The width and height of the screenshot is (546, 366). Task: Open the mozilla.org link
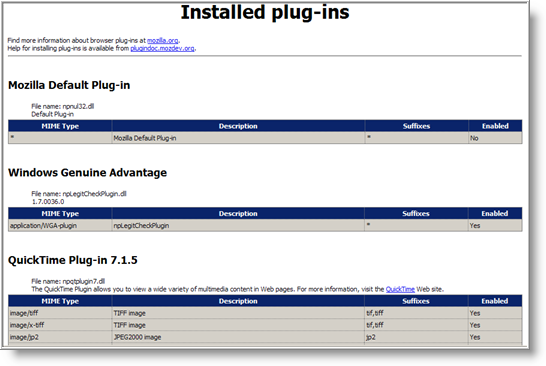pos(163,40)
